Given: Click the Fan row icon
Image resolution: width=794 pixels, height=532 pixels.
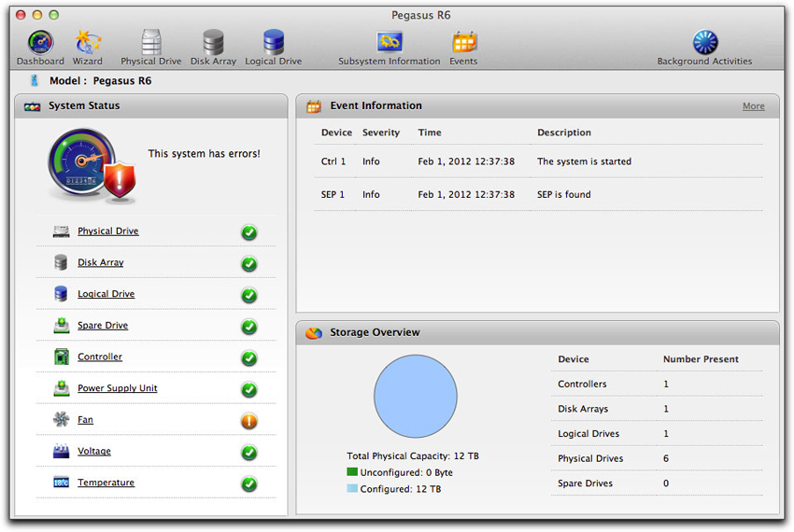Looking at the screenshot, I should click(62, 420).
